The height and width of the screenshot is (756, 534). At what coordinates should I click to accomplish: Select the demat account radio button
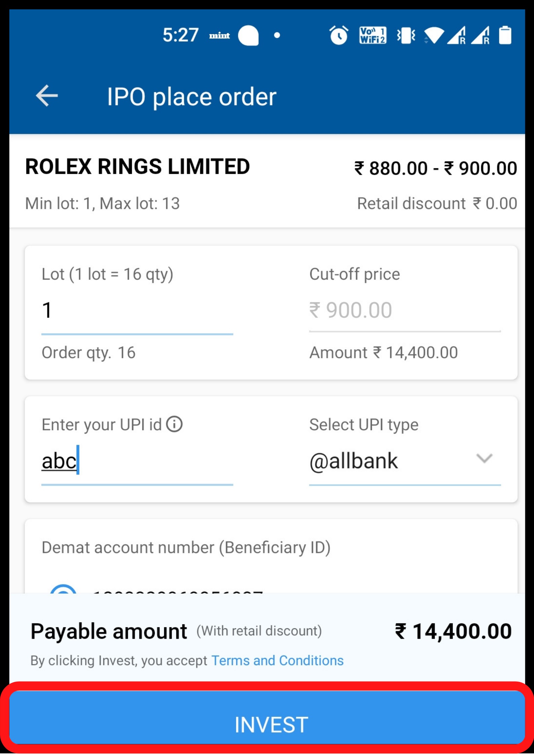[63, 590]
